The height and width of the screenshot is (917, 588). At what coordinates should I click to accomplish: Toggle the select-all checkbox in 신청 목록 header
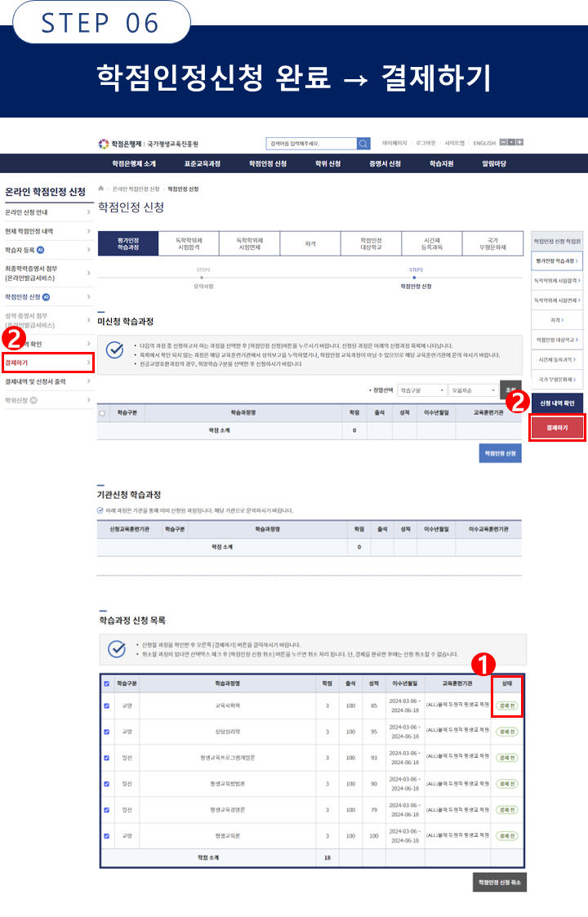(x=106, y=683)
